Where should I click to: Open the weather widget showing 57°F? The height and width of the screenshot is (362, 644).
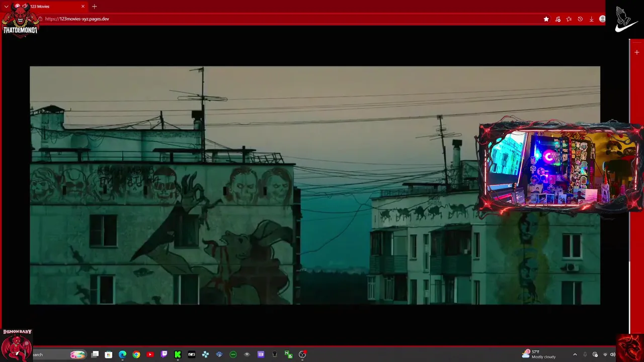(539, 354)
